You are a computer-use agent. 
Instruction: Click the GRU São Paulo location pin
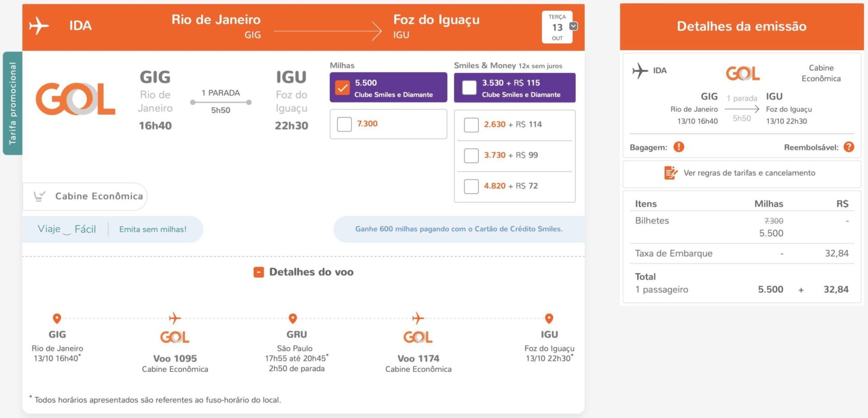click(292, 318)
